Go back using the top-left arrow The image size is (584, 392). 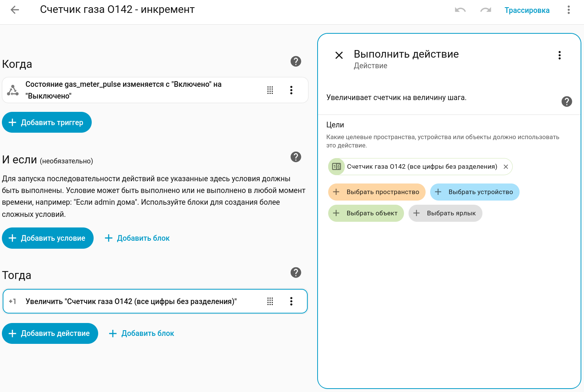click(x=15, y=10)
